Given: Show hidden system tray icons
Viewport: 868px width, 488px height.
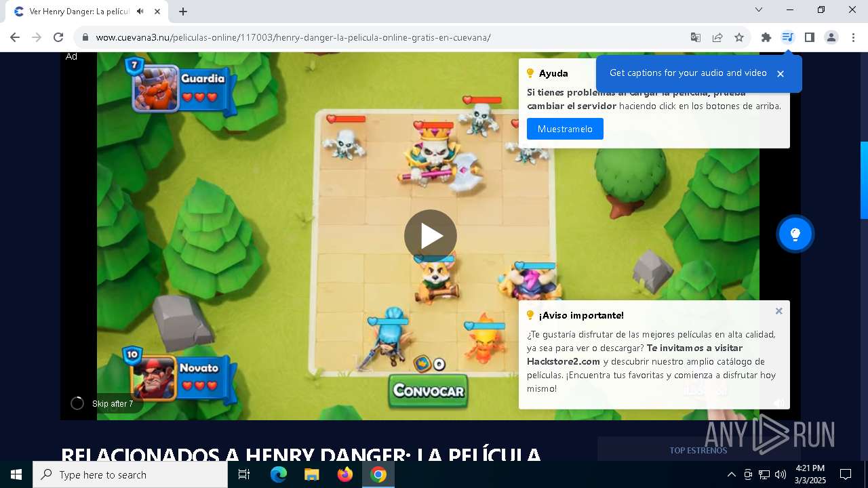Looking at the screenshot, I should pos(731,474).
